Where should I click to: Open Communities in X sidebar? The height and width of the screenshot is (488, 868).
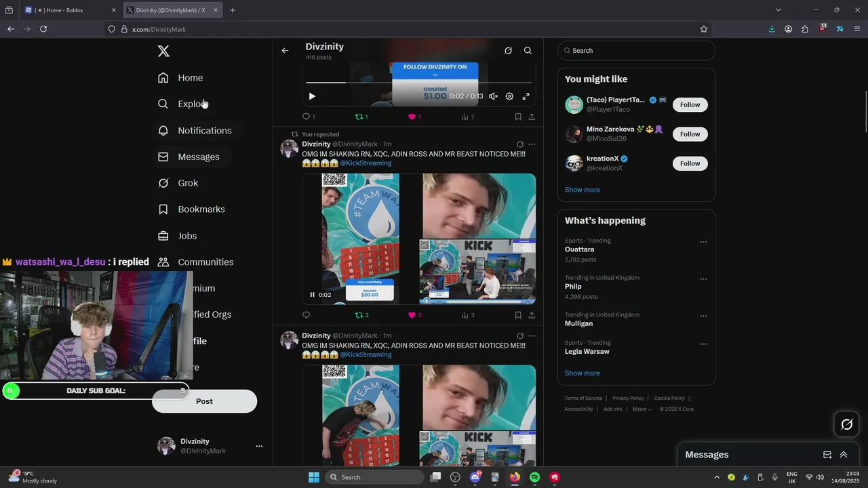[195, 262]
